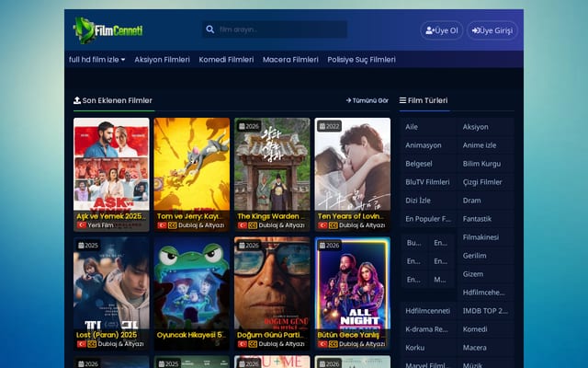588x368 pixels.
Task: Click the Turkish flag icon under Aşk ve Yemek
Action: [82, 225]
